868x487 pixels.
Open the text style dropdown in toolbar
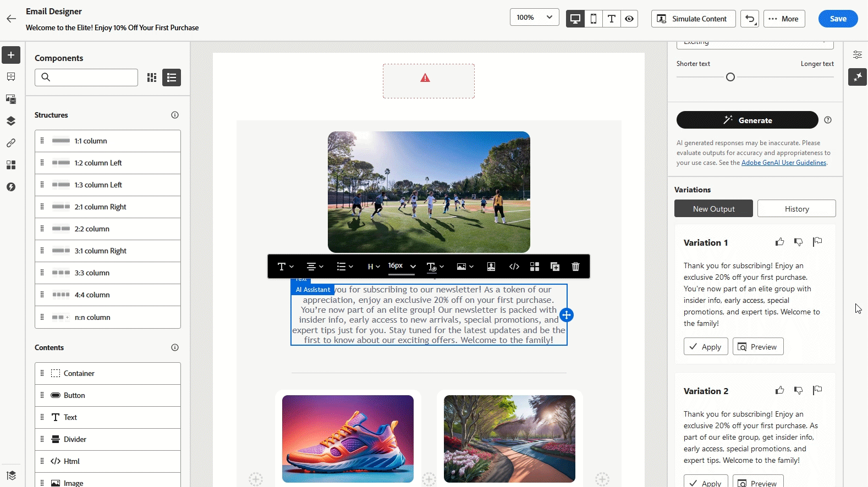[x=285, y=267]
